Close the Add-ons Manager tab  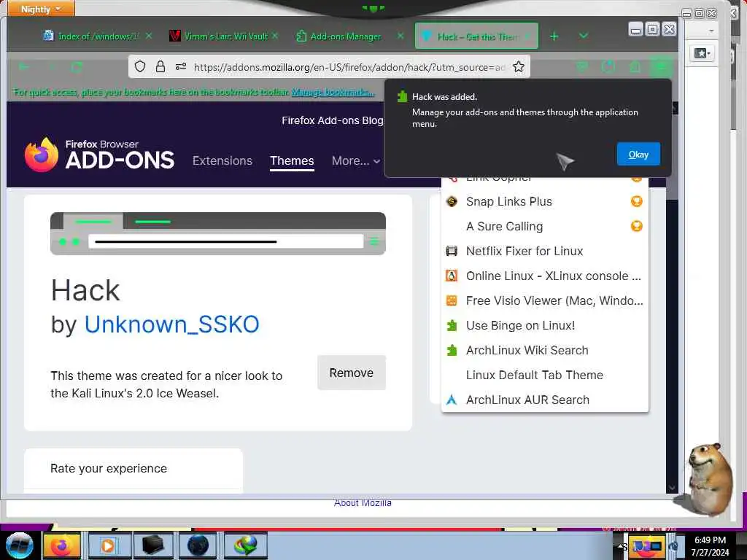click(x=400, y=36)
